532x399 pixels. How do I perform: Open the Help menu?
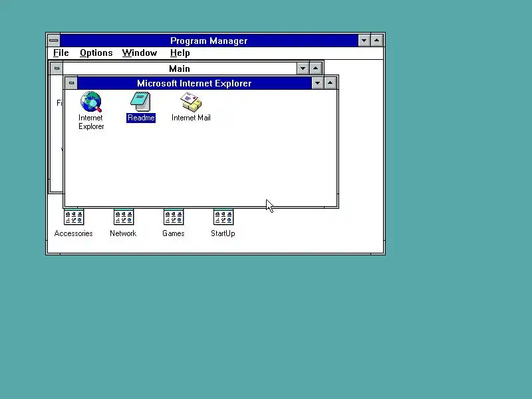pos(180,53)
